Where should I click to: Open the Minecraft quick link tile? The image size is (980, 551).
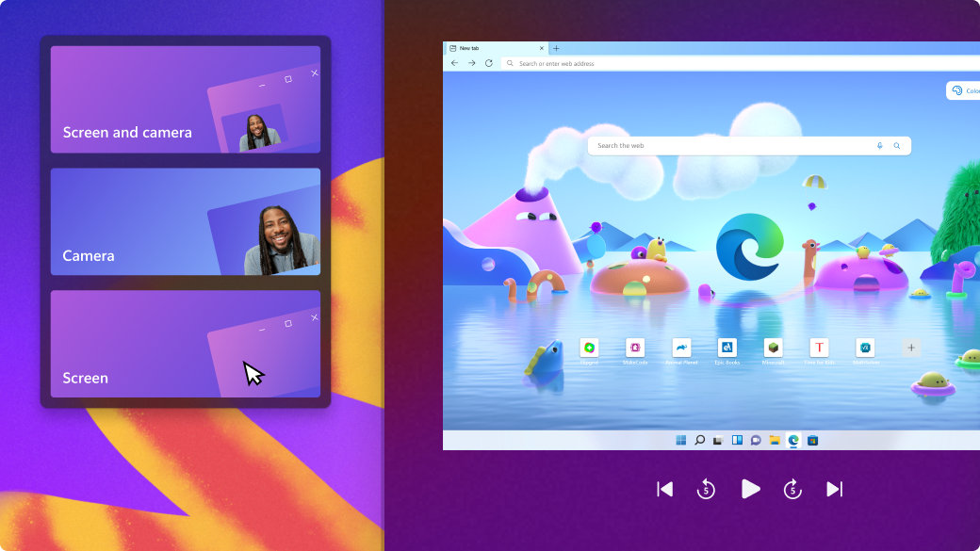pyautogui.click(x=773, y=348)
